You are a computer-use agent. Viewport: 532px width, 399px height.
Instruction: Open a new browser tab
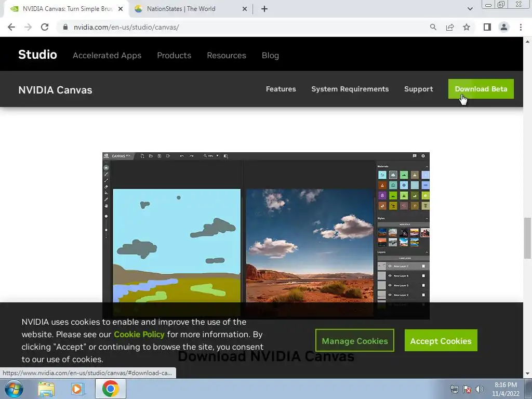tap(264, 9)
